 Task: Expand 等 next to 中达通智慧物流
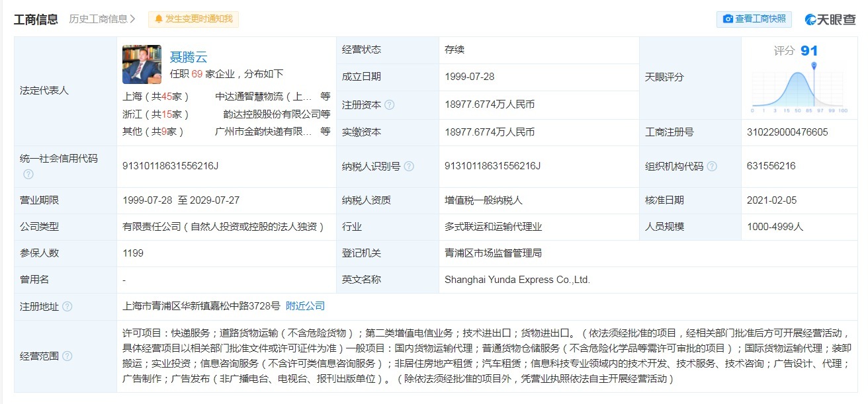pyautogui.click(x=325, y=96)
